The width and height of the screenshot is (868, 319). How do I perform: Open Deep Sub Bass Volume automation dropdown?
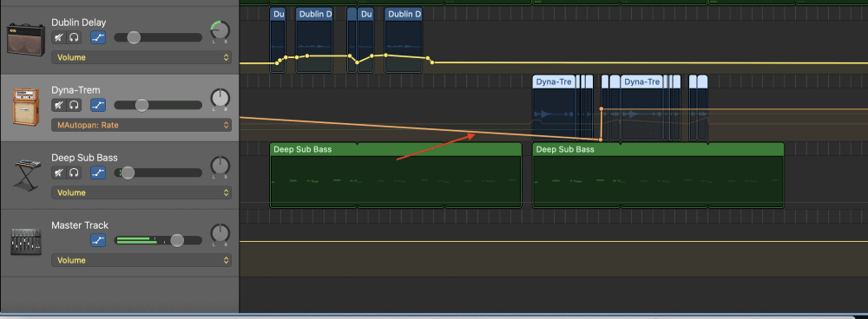[141, 192]
